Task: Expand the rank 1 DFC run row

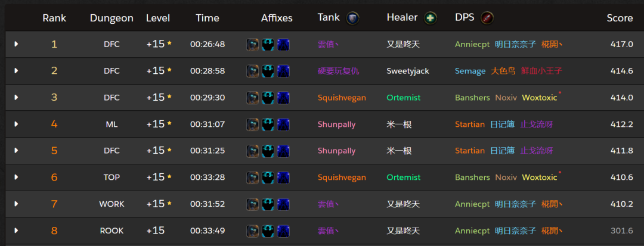Action: click(x=16, y=44)
